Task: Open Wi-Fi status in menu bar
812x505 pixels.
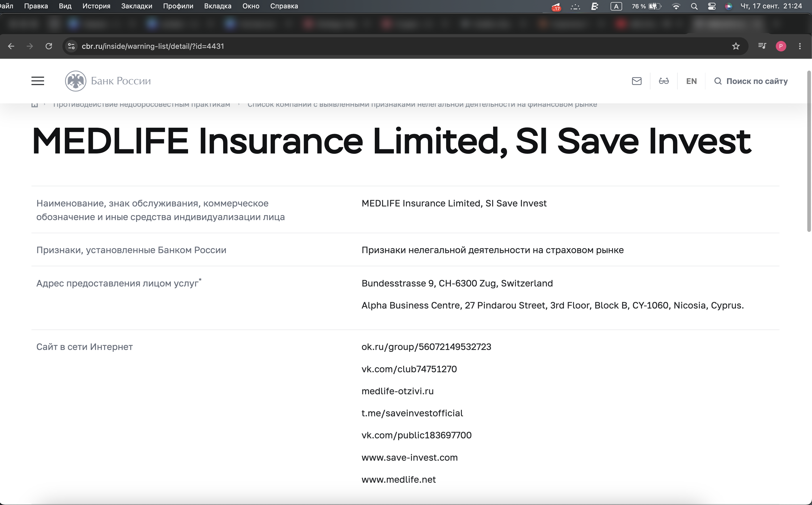Action: pos(676,6)
